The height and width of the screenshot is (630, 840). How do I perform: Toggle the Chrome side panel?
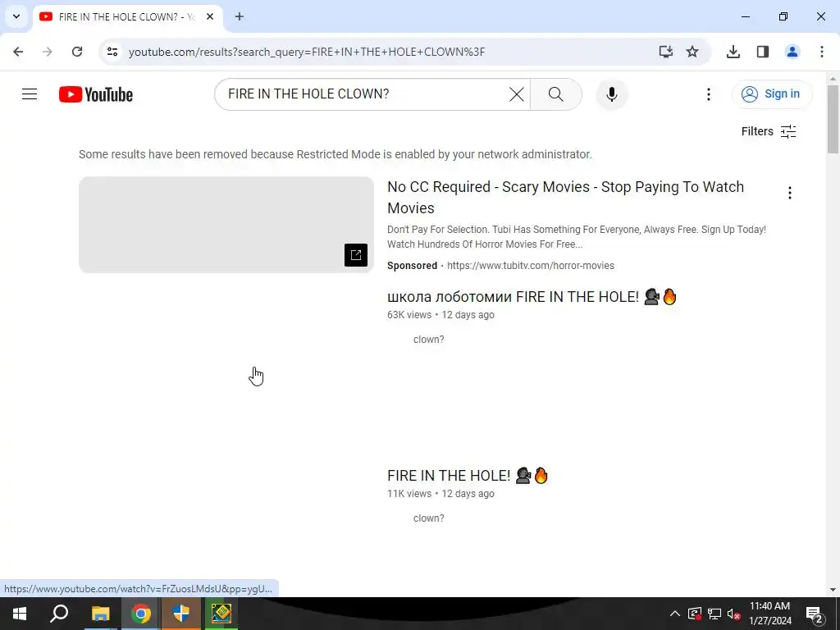tap(763, 52)
